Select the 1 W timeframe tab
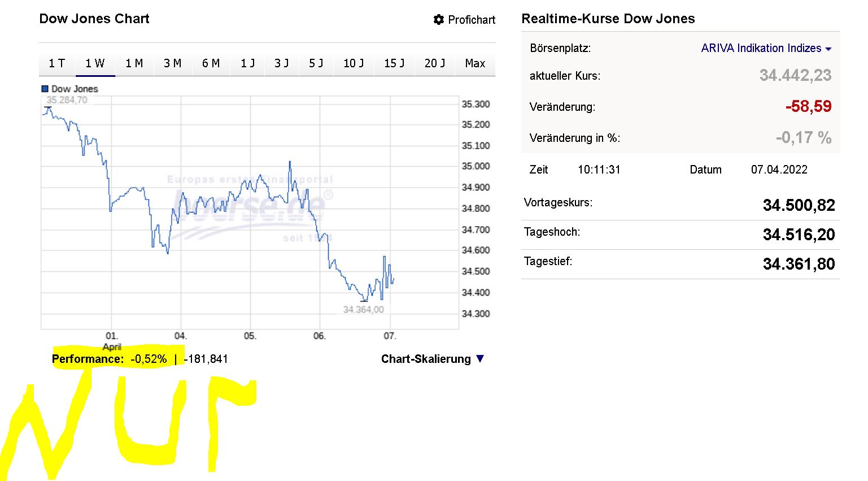This screenshot has width=868, height=481. pyautogui.click(x=95, y=63)
